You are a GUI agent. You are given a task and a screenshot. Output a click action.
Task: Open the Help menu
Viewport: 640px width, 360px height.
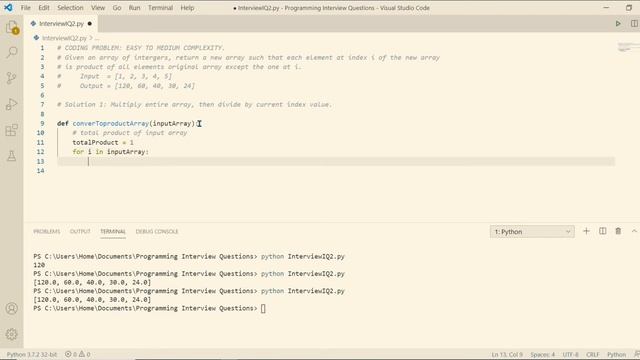coord(187,8)
